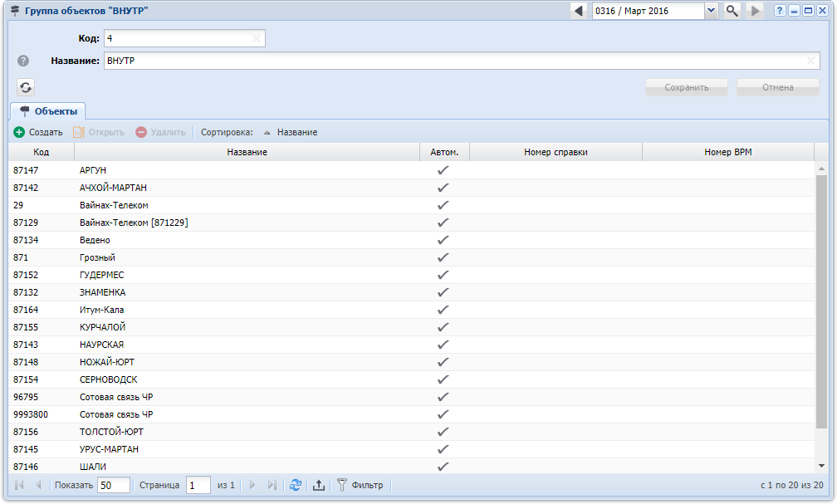Image resolution: width=837 pixels, height=504 pixels.
Task: Click the help question mark icon in title bar
Action: [x=780, y=11]
